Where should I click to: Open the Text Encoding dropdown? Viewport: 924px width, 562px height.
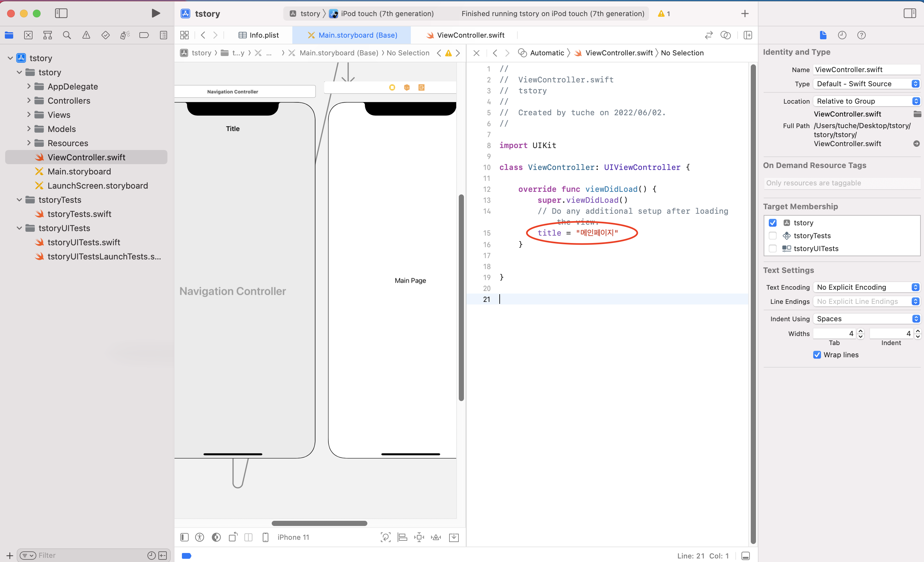click(867, 287)
